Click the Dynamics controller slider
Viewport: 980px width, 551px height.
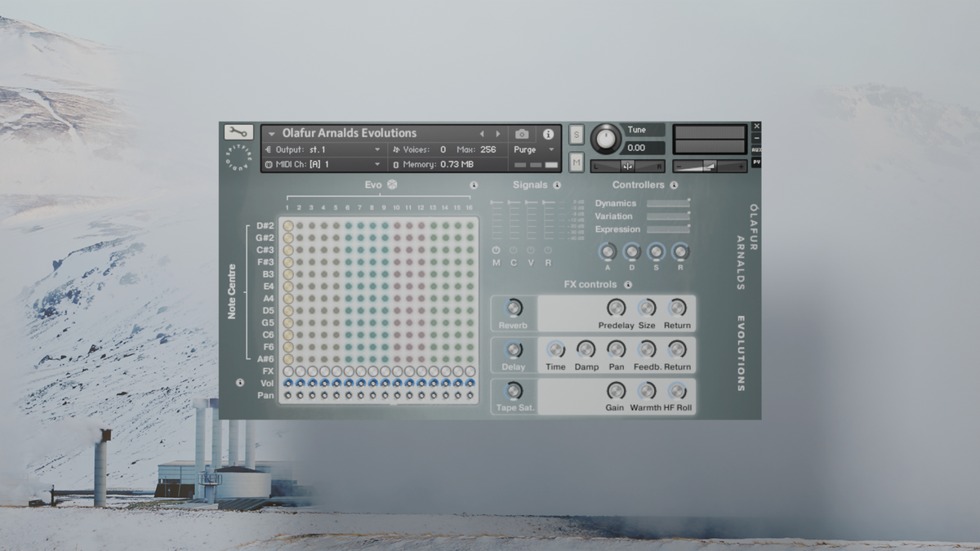point(668,203)
